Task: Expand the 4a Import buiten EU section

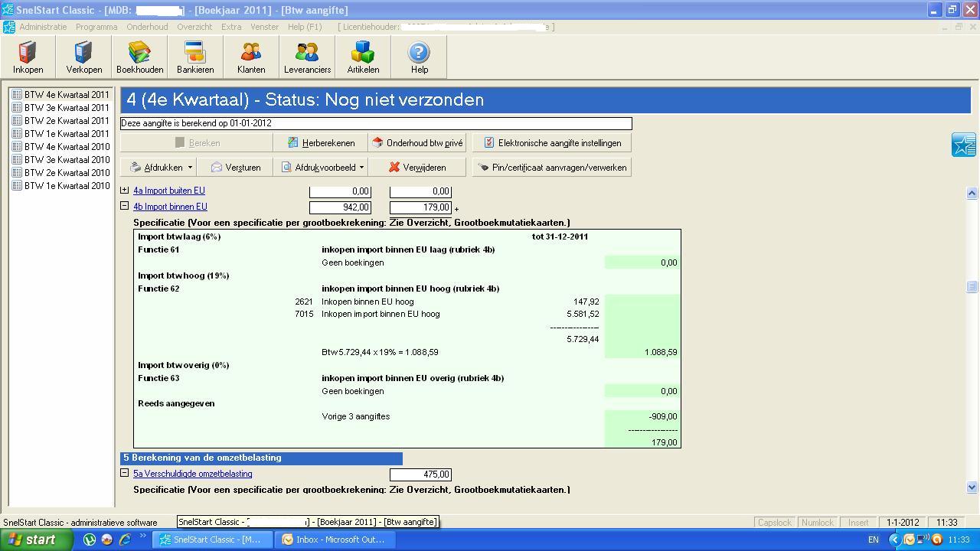Action: click(x=125, y=191)
